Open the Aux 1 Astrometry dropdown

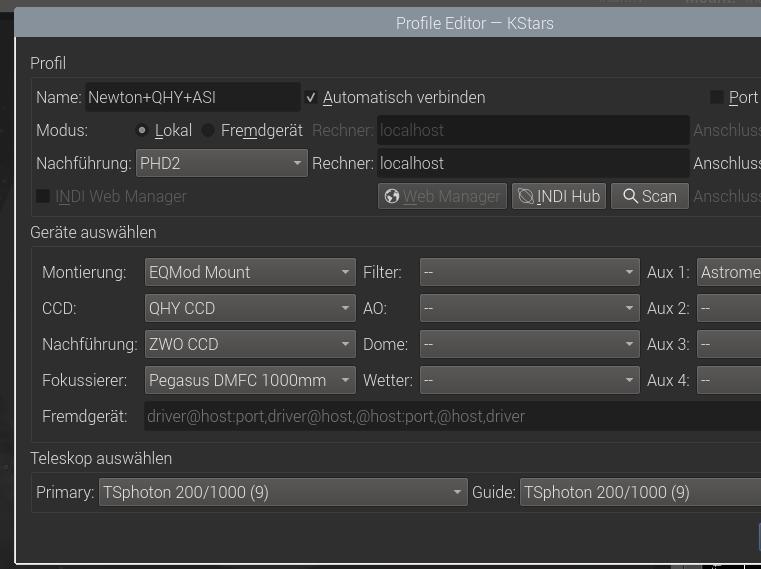(729, 272)
